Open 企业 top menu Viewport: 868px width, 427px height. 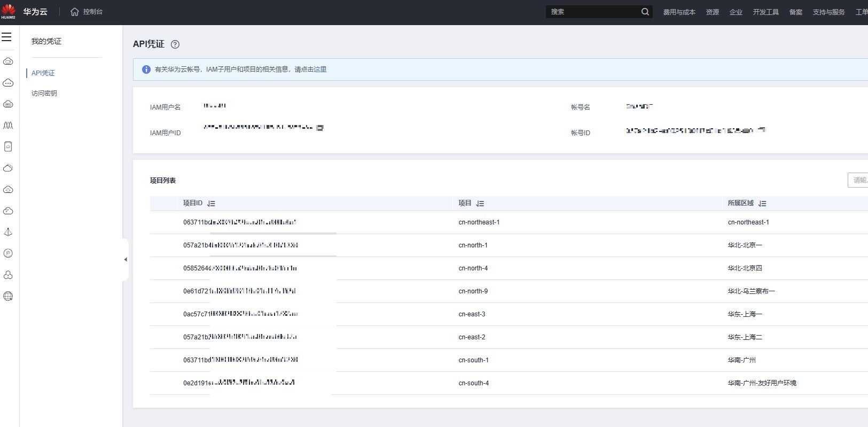736,12
